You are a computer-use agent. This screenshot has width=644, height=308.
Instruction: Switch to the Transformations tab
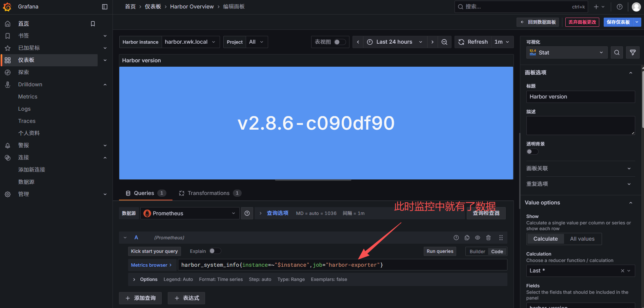[210, 193]
